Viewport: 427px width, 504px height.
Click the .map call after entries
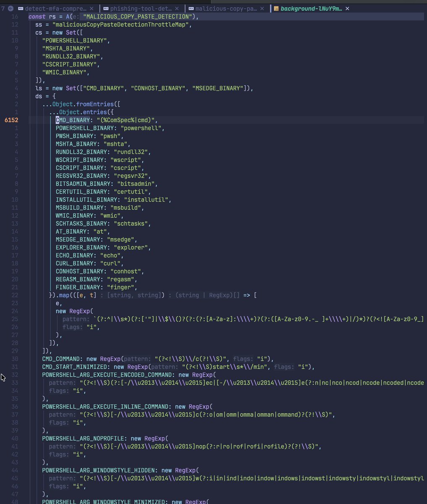click(x=64, y=296)
